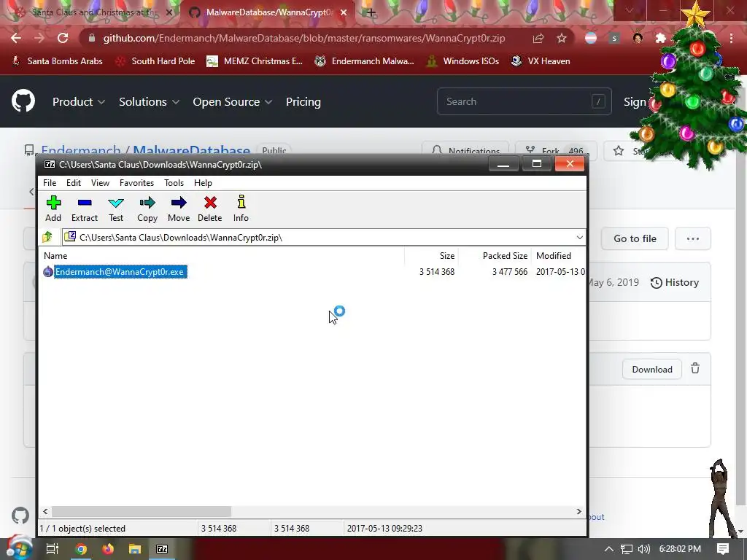Open the Edit menu

click(74, 183)
